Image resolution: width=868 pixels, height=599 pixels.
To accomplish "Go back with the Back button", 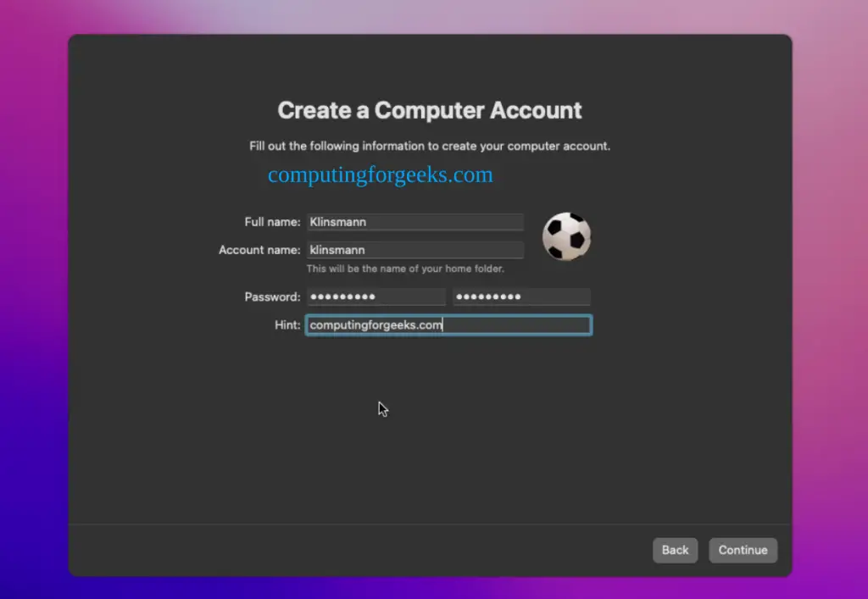I will [675, 551].
